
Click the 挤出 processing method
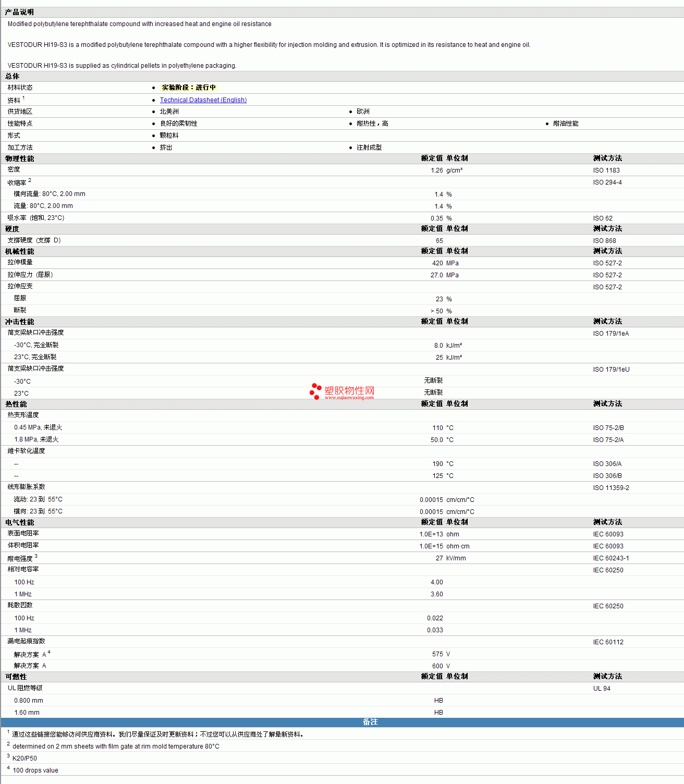coord(166,148)
